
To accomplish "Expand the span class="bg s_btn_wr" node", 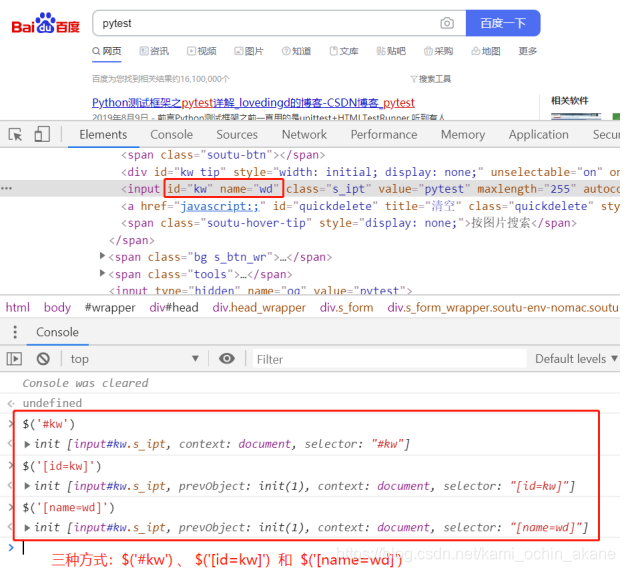I will (102, 256).
